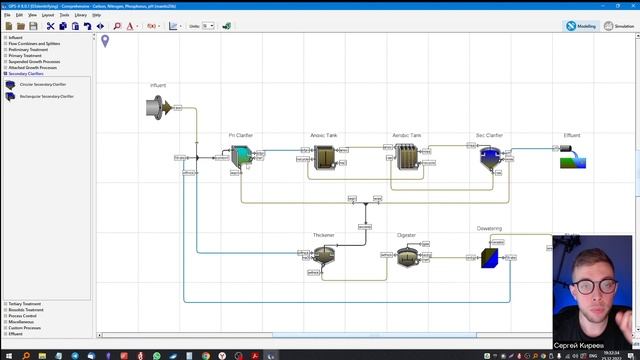Open the Edit menu
The image size is (640, 360).
point(19,15)
